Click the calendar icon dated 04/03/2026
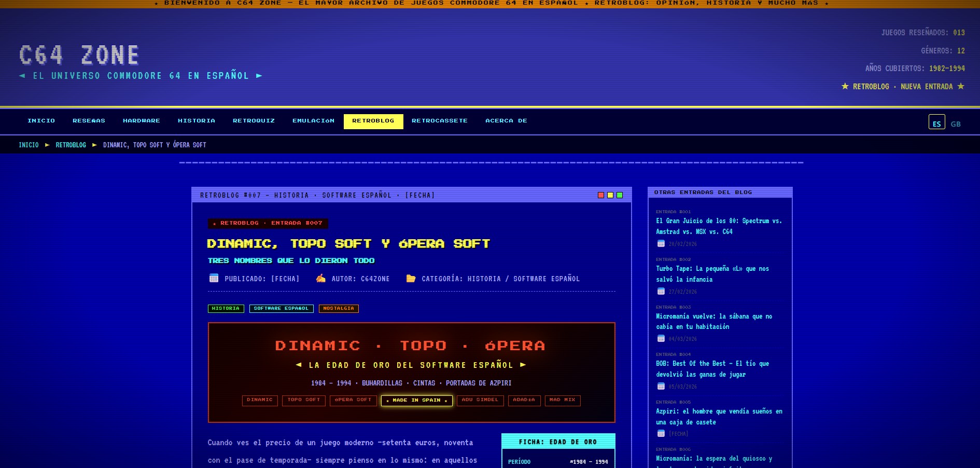This screenshot has width=980, height=468. [661, 338]
